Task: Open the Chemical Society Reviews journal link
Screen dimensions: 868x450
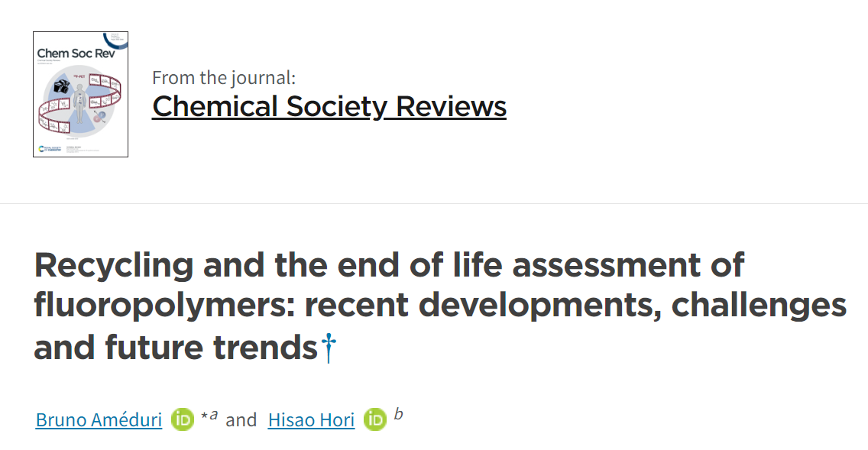Action: point(329,106)
